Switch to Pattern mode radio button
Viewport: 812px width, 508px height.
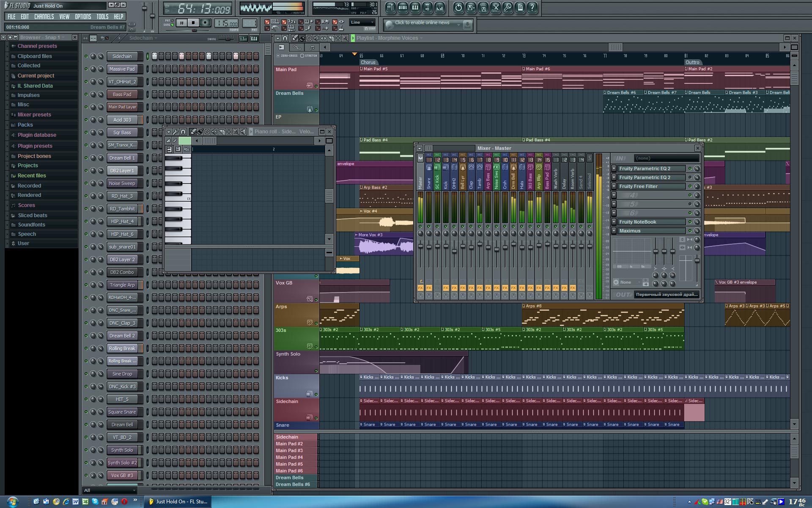point(173,20)
